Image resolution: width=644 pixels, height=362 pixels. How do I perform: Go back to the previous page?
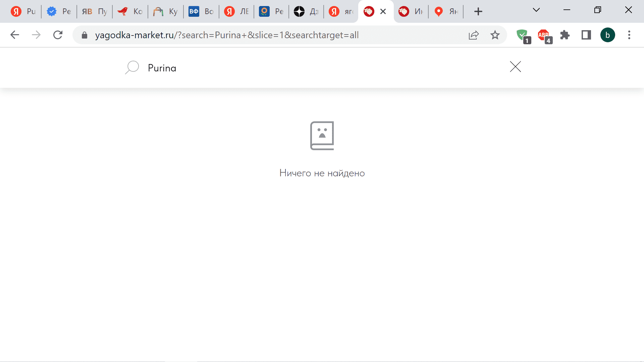click(15, 35)
